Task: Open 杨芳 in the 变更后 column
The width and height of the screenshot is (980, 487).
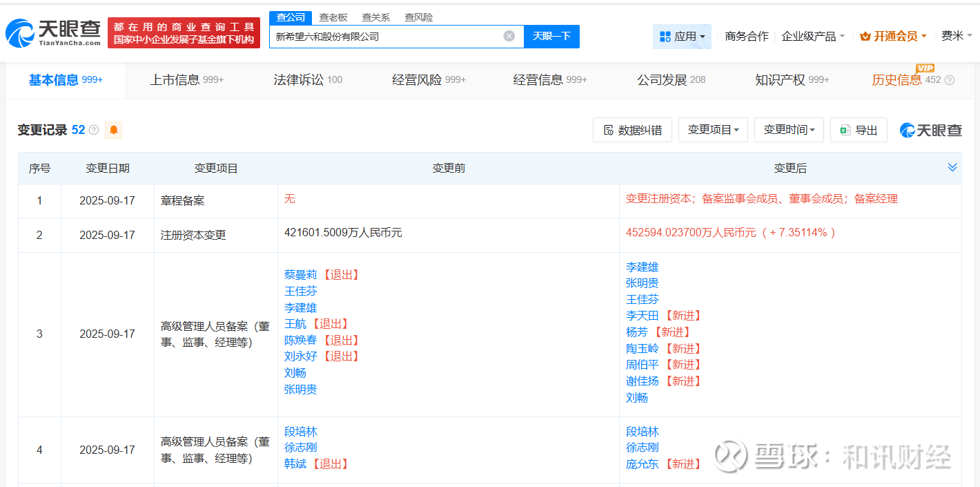Action: pyautogui.click(x=637, y=332)
